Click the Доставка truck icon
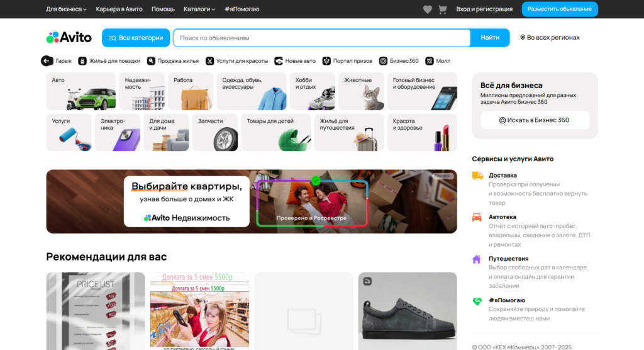This screenshot has width=644, height=350. (477, 176)
